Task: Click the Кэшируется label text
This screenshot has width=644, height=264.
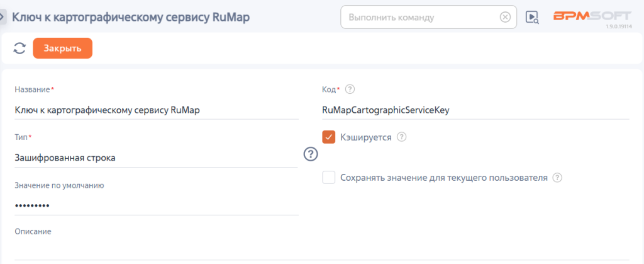Action: pos(366,137)
